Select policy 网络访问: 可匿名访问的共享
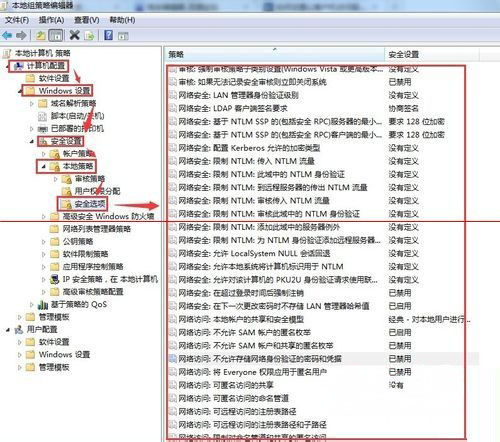500x442 pixels. pyautogui.click(x=226, y=385)
